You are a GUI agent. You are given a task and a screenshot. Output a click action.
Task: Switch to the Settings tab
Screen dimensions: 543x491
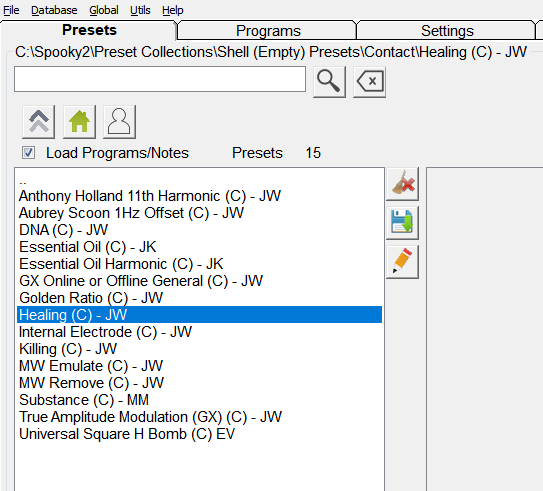(x=447, y=31)
